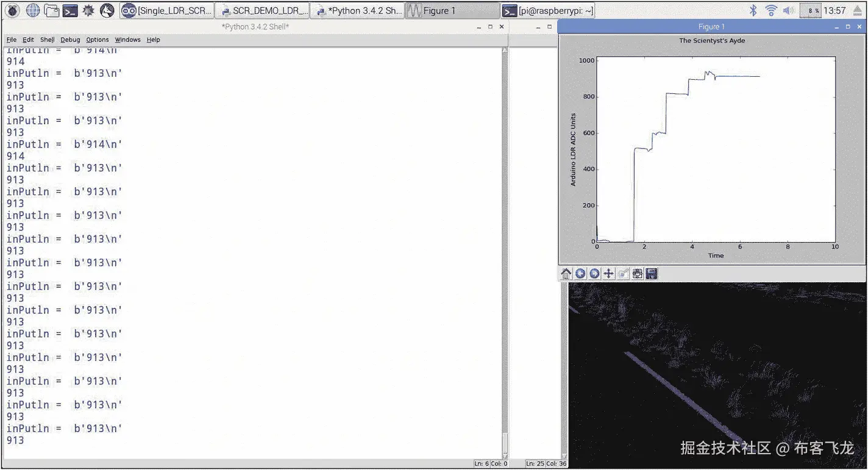Open the File menu in Python Shell
The width and height of the screenshot is (868, 470).
pos(12,40)
